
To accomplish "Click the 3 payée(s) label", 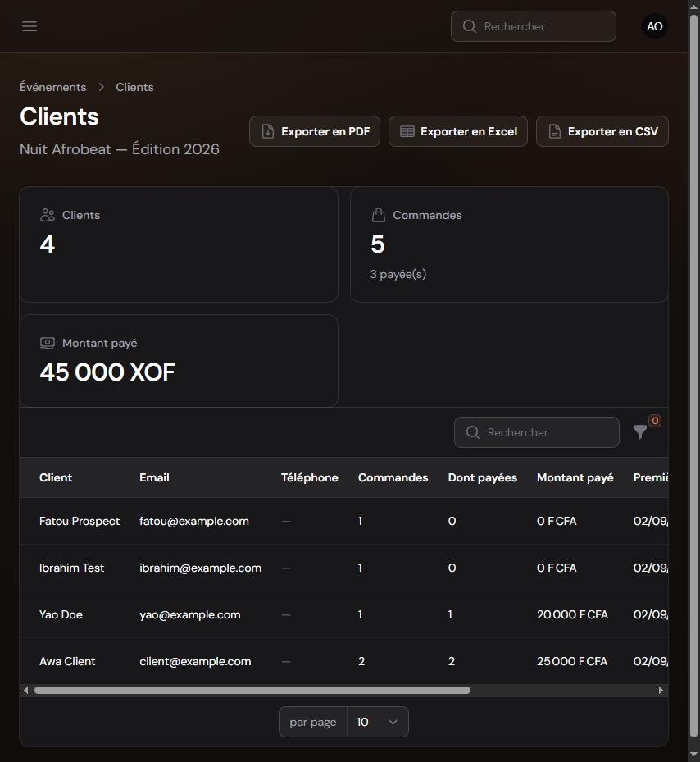I will tap(398, 274).
